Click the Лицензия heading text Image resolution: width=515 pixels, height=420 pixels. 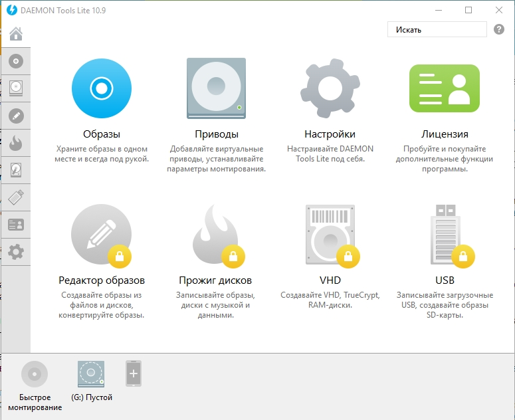click(445, 134)
